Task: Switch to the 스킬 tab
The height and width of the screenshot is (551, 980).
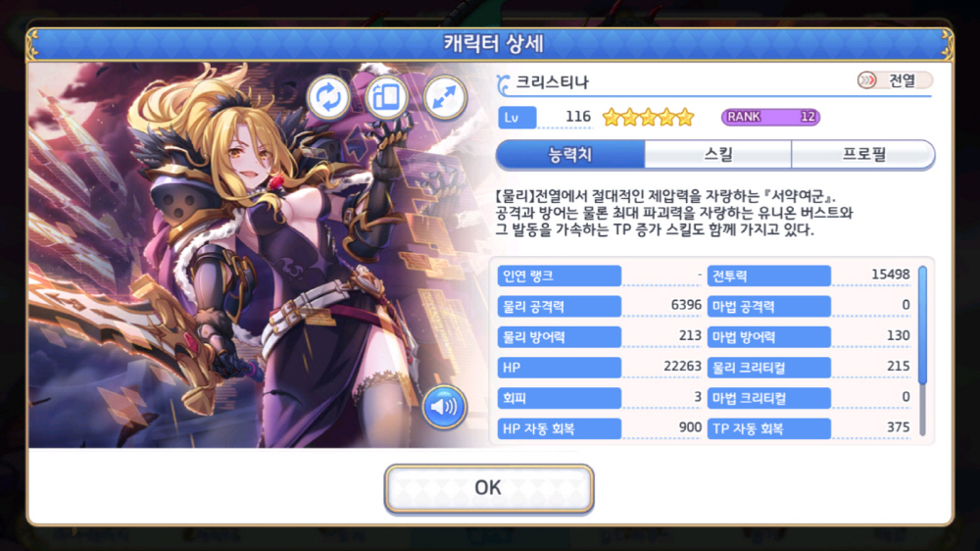Action: click(x=718, y=155)
